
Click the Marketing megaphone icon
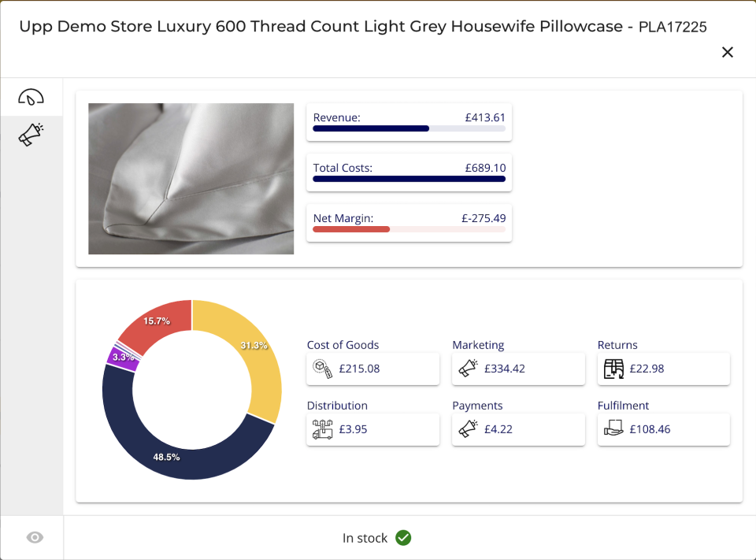point(468,369)
